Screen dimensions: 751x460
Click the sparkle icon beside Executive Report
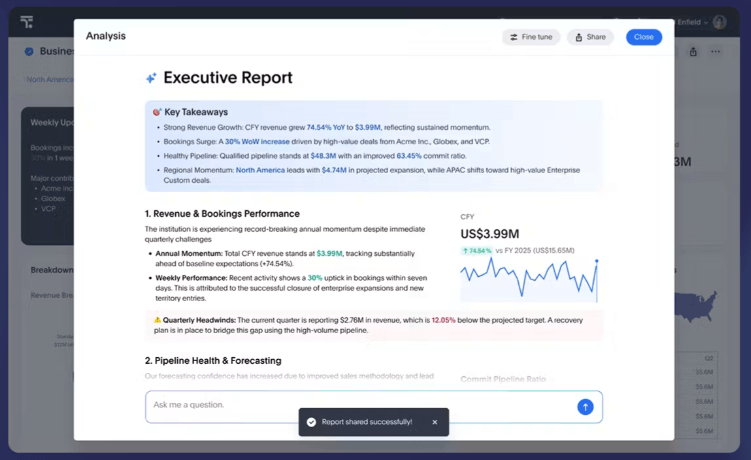(151, 78)
